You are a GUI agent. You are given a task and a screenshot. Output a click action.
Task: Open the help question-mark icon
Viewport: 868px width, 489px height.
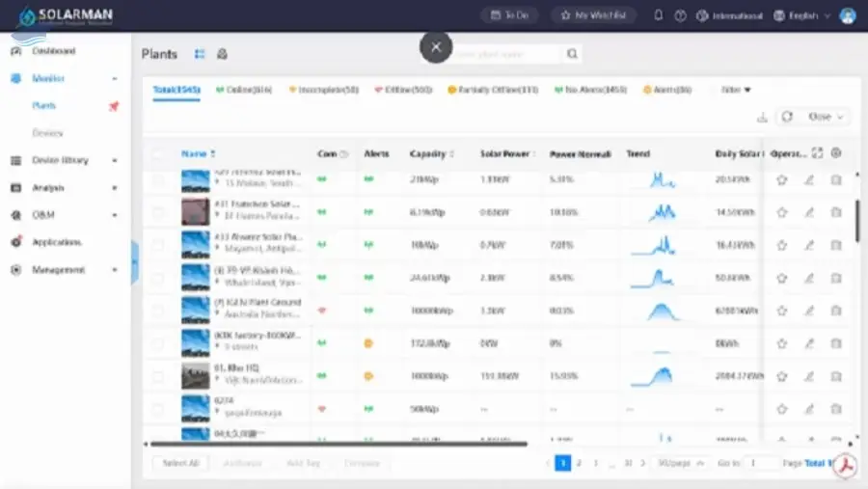tap(680, 15)
